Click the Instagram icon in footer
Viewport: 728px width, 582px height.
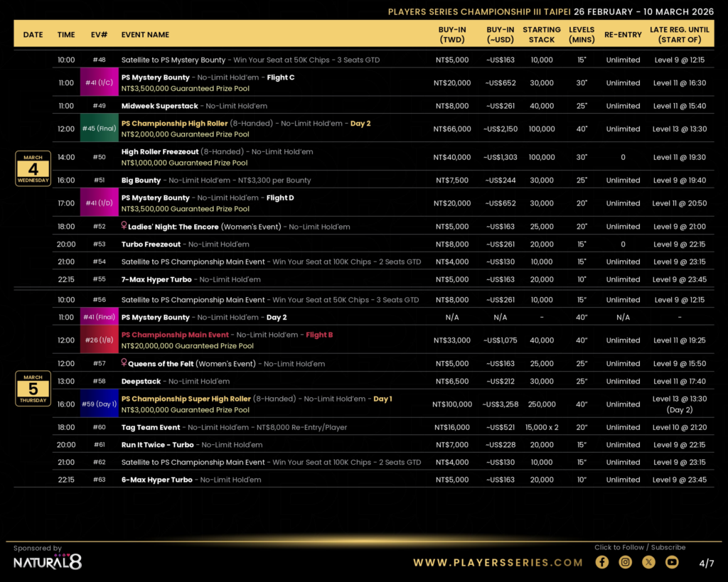tap(626, 562)
